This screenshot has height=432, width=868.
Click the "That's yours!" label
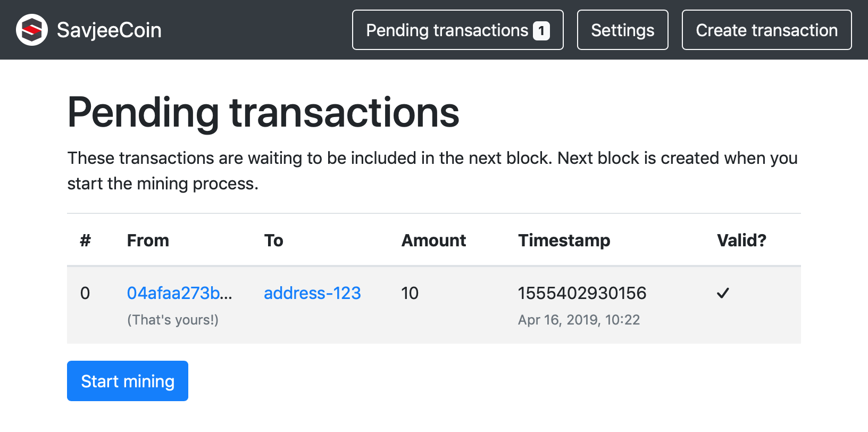coord(173,320)
